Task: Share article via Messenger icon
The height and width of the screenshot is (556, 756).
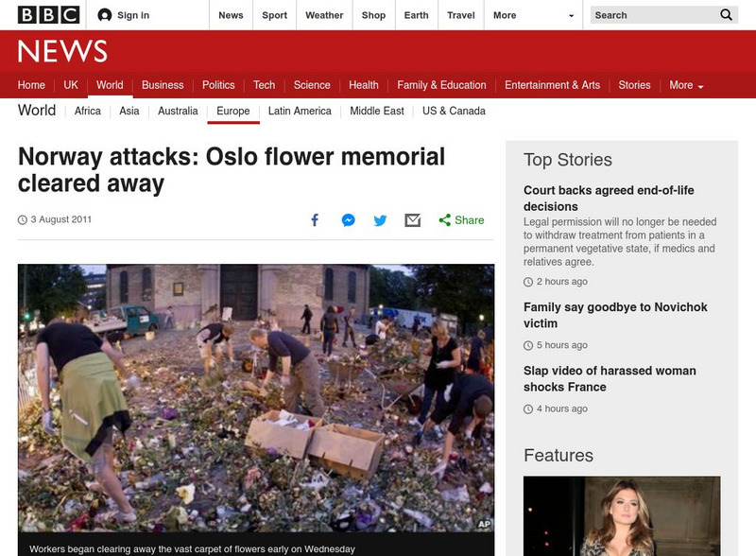Action: pyautogui.click(x=348, y=220)
